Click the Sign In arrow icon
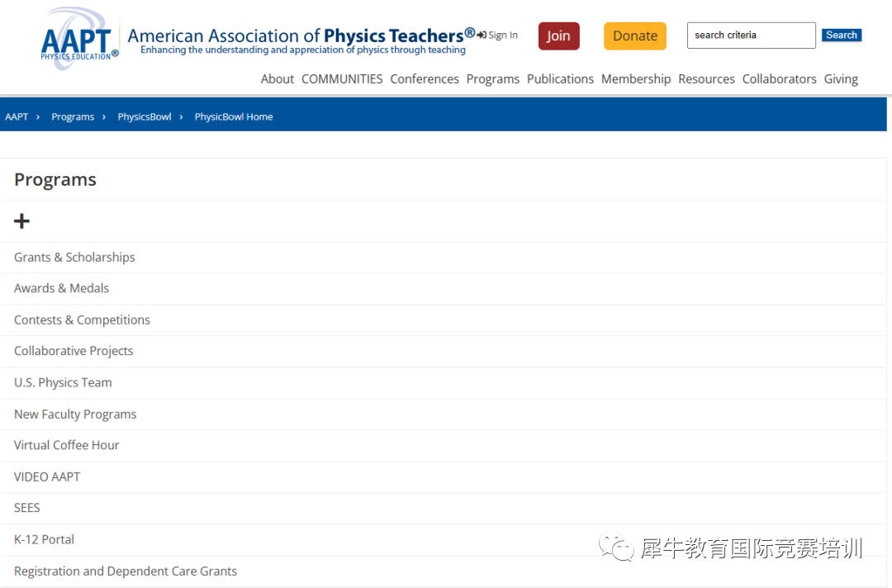Image resolution: width=892 pixels, height=588 pixels. (x=482, y=35)
